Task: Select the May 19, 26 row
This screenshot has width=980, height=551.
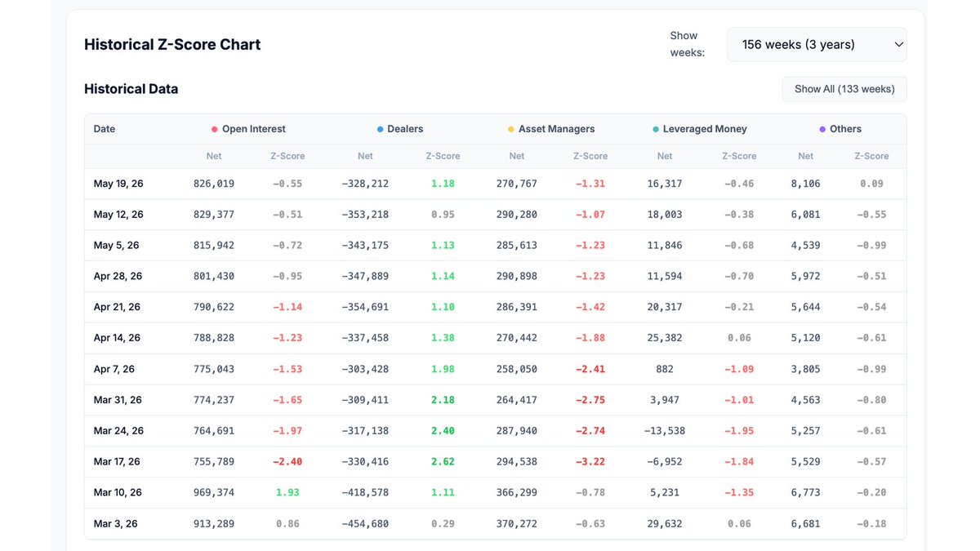Action: point(496,184)
